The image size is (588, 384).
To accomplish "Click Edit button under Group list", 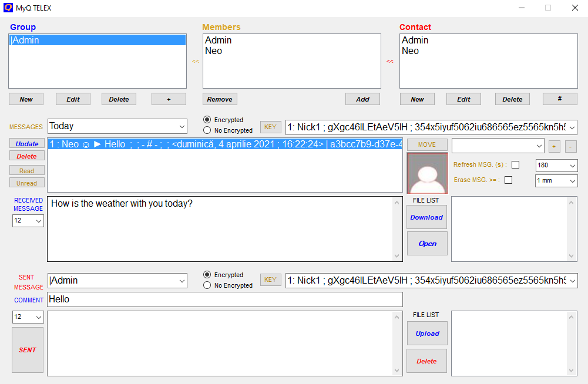I will point(73,99).
